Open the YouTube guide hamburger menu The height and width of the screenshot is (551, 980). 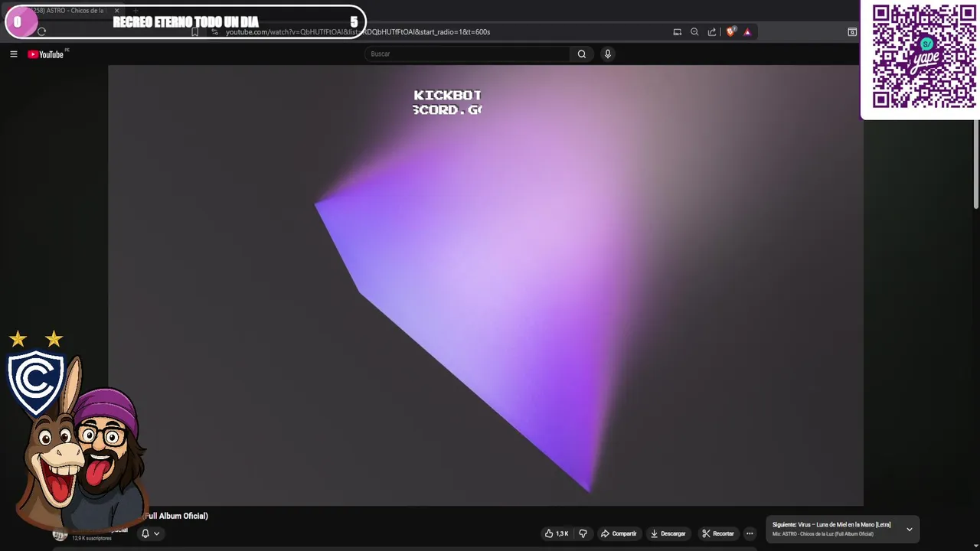[13, 54]
